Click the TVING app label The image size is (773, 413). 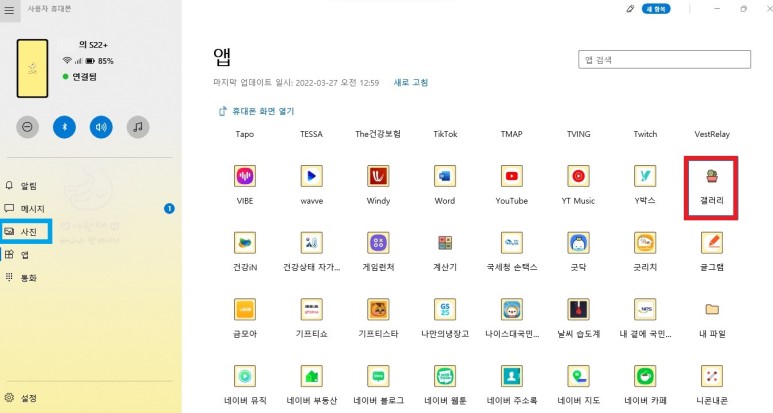tap(578, 134)
